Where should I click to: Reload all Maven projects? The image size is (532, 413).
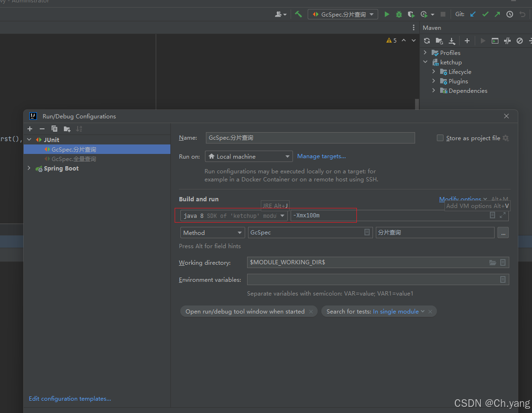(427, 41)
